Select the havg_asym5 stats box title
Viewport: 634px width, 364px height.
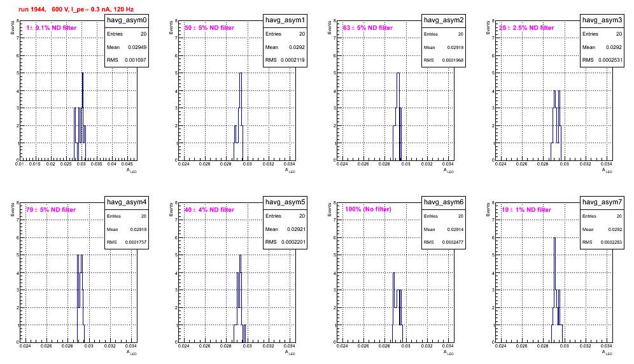click(x=285, y=202)
